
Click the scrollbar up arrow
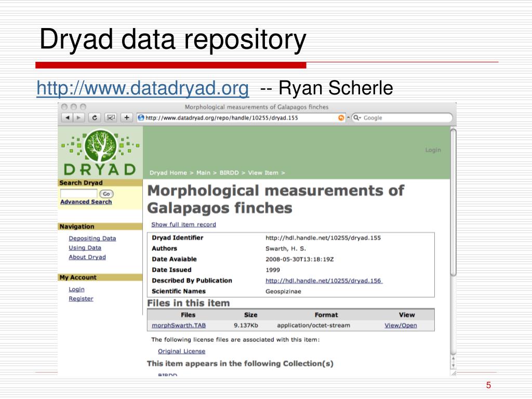click(x=453, y=358)
